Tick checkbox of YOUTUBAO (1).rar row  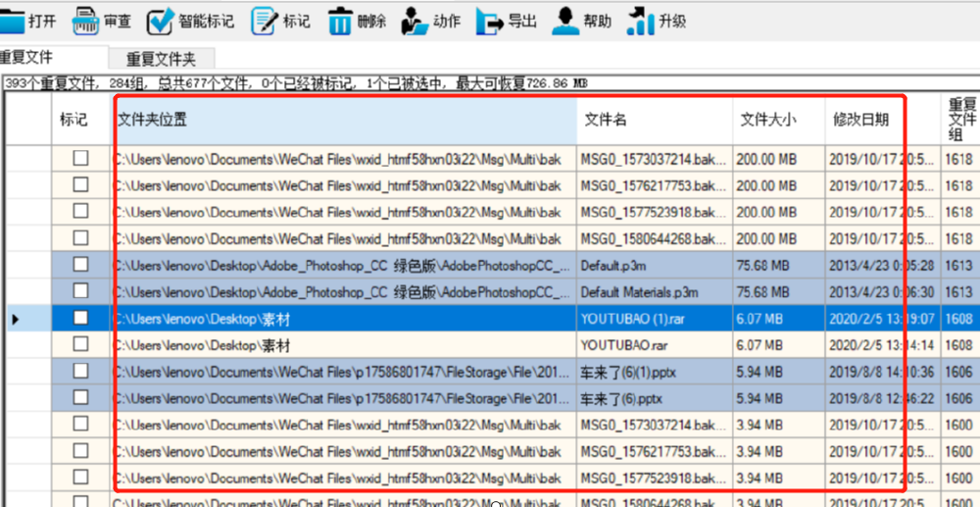pyautogui.click(x=80, y=318)
